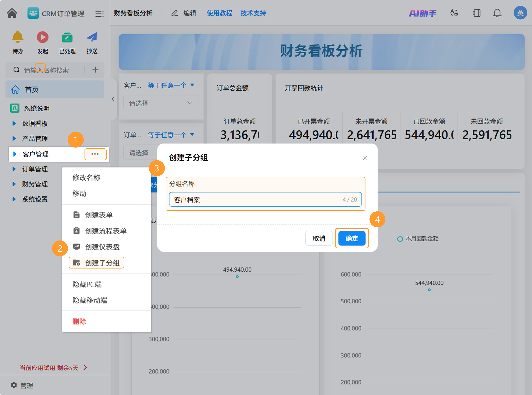Open the 客户 请选择 combo box
This screenshot has width=532, height=395.
click(x=161, y=103)
